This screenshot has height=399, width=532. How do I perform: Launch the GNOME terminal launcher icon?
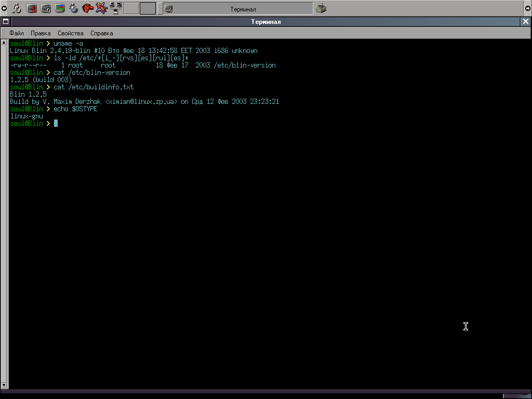tap(46, 8)
